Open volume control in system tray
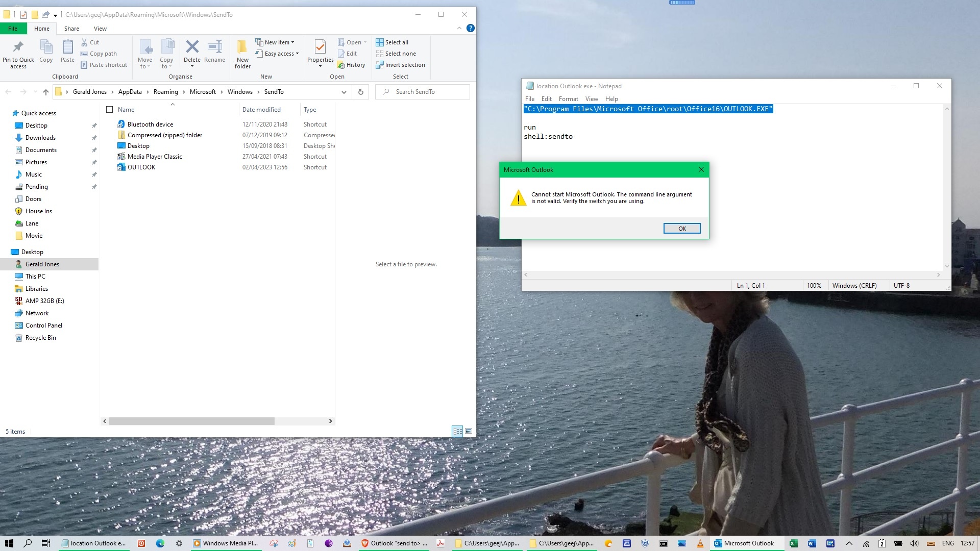 [x=914, y=543]
